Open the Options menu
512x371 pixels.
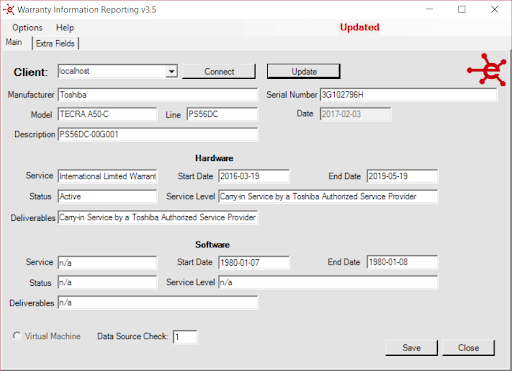coord(27,28)
